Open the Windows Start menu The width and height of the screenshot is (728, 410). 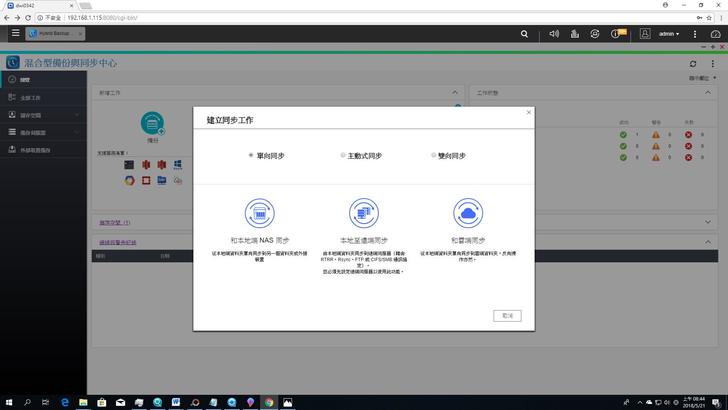coord(9,402)
